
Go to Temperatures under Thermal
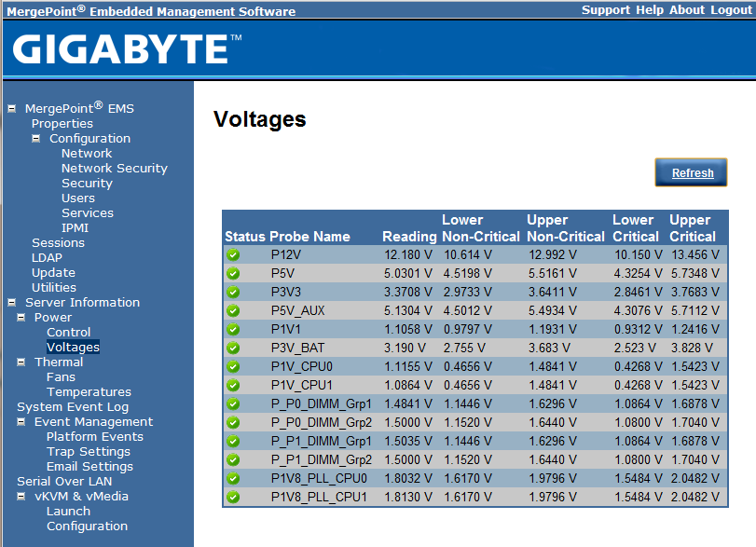[89, 391]
